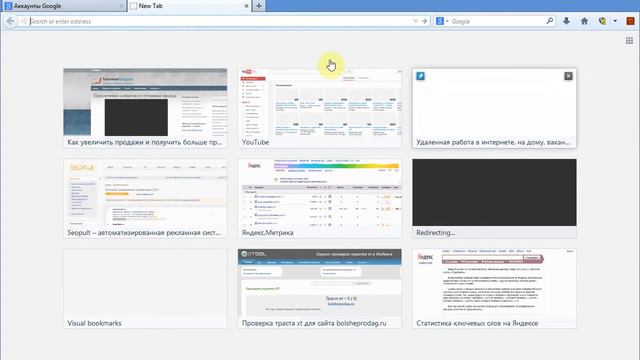Screen dimensions: 640x360
Task: Expand the add-on dropdown arrow in toolbar
Action: [x=615, y=21]
